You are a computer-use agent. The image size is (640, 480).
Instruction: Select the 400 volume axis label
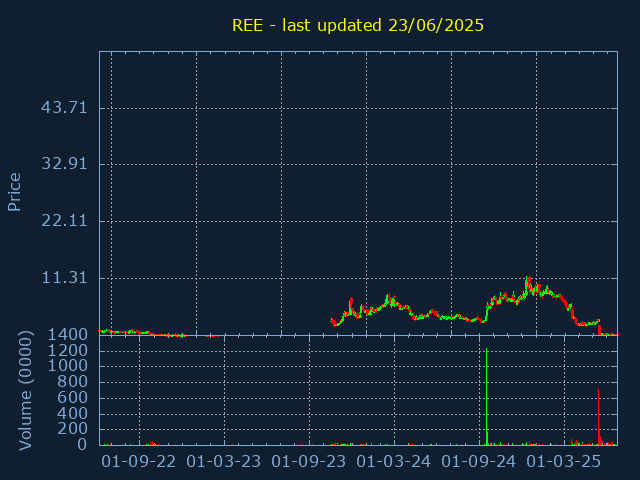click(72, 413)
